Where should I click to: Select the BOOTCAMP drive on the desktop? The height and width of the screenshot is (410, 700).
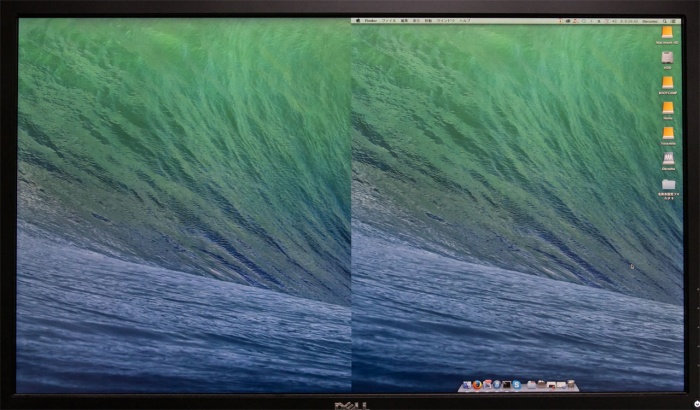click(x=667, y=83)
